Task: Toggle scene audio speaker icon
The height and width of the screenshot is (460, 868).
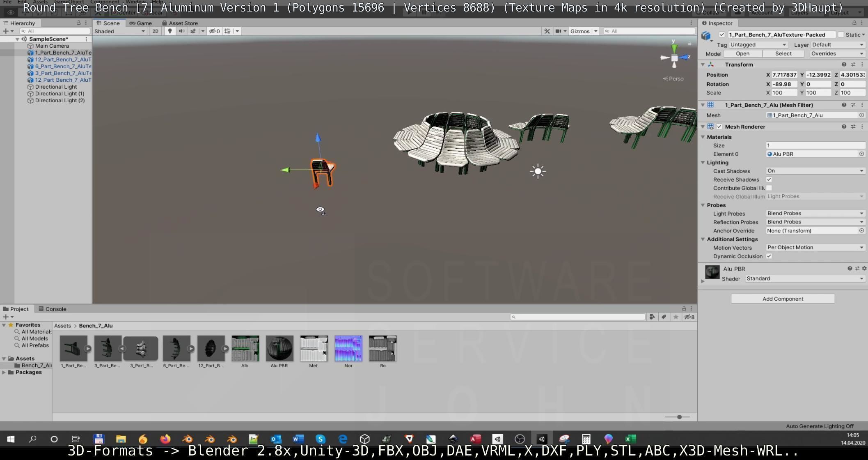Action: 181,31
